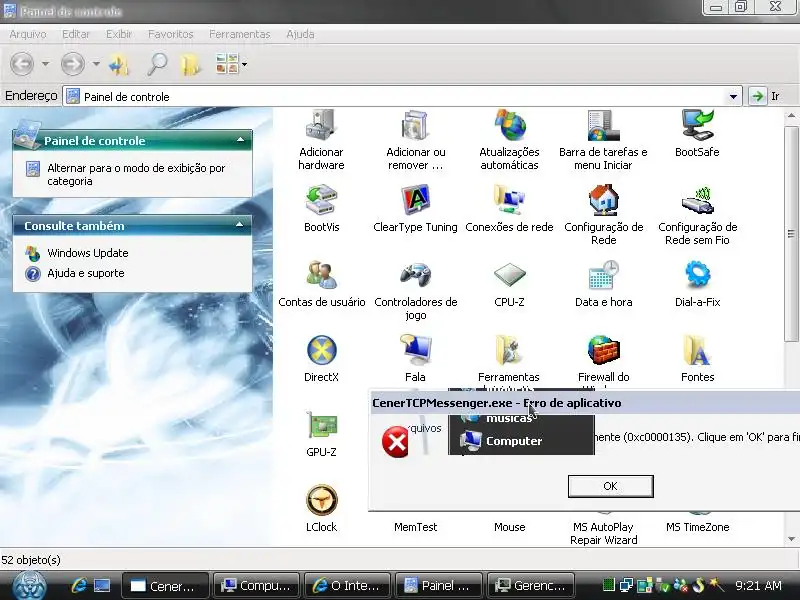Open the Arquivo menu
This screenshot has width=800, height=600.
click(x=28, y=34)
